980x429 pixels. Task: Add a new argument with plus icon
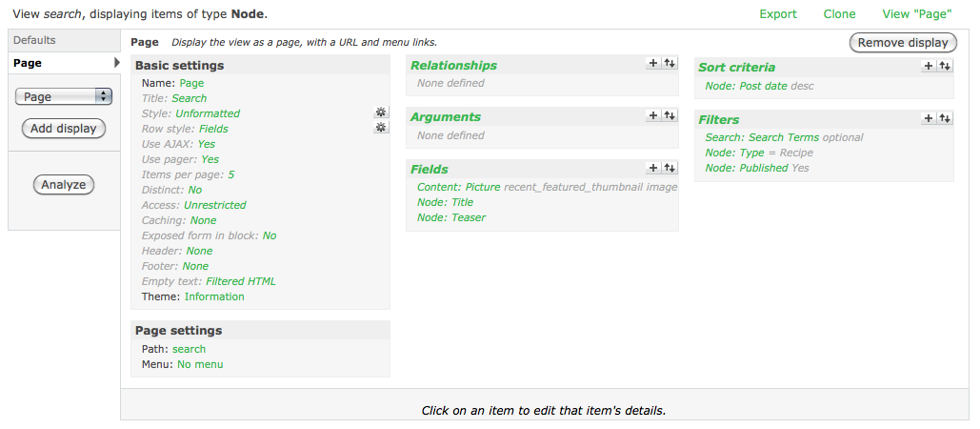653,115
